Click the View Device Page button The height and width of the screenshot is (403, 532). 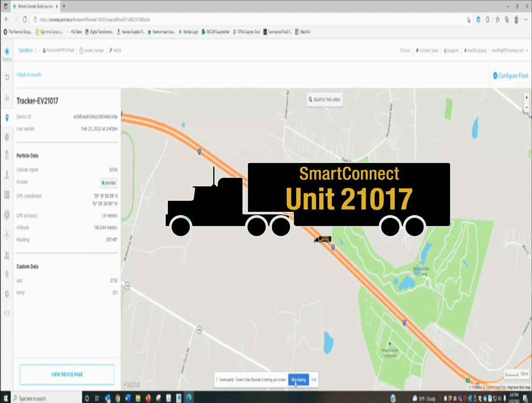(x=67, y=375)
